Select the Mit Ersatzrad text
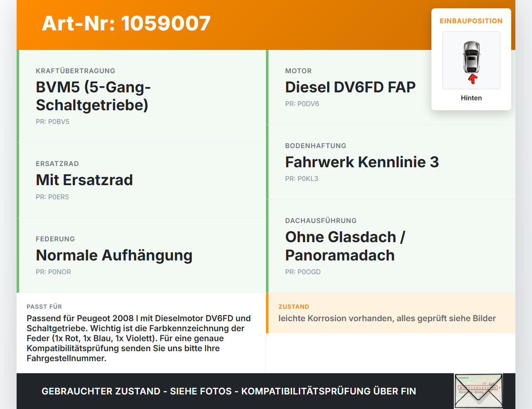This screenshot has height=409, width=532. coord(84,180)
